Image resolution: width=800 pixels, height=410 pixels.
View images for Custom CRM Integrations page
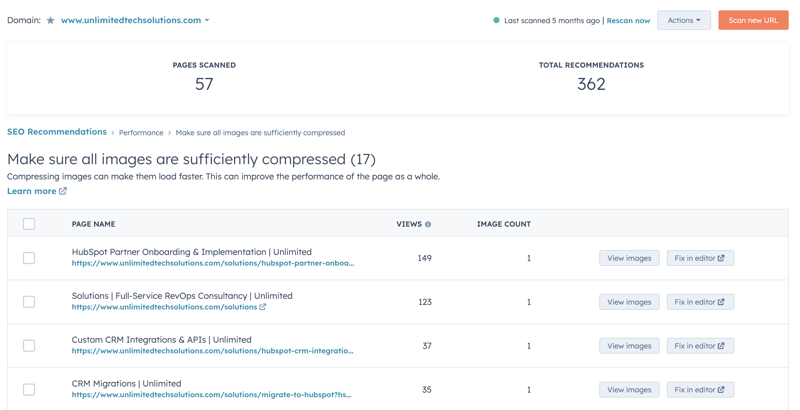[629, 346]
